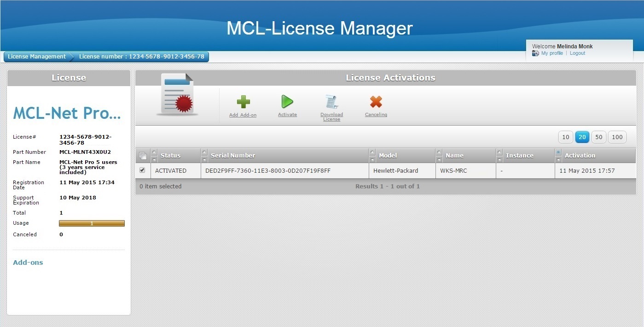
Task: Sort Serial Number column descending
Action: (x=204, y=159)
